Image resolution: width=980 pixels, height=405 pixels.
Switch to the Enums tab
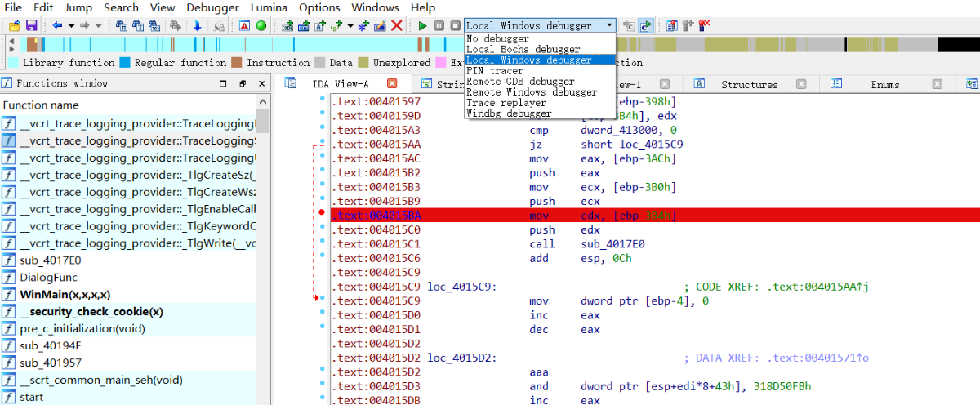coord(885,84)
